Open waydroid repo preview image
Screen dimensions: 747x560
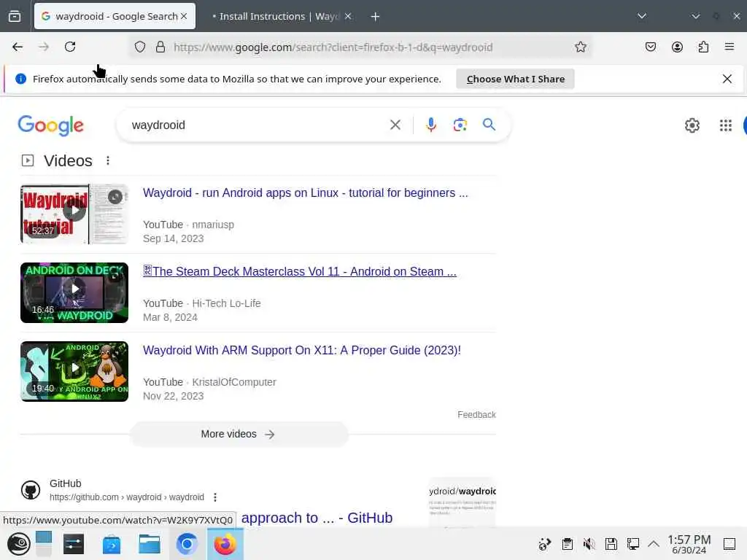point(462,503)
